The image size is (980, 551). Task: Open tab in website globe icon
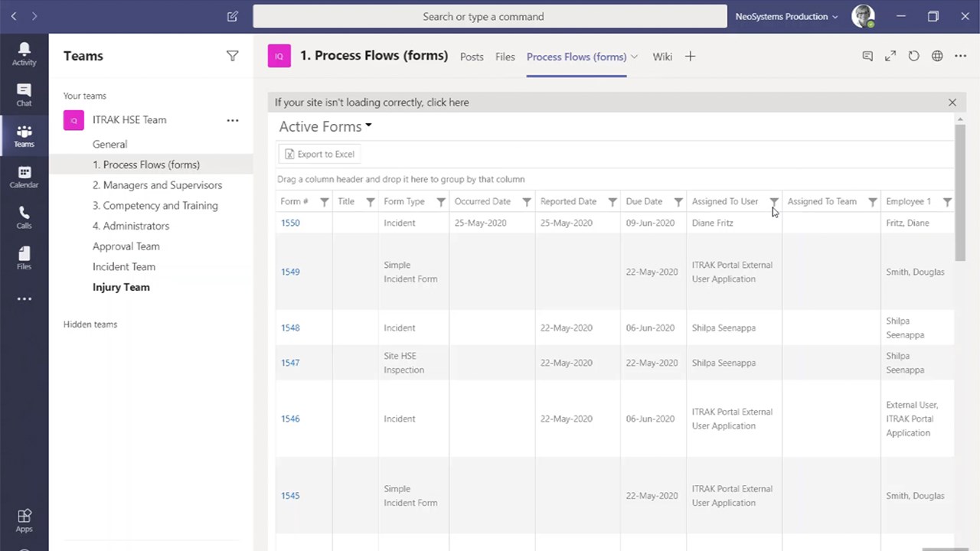(x=937, y=56)
